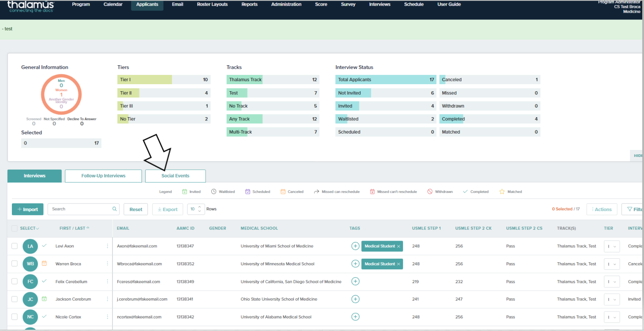Screen dimensions: 644x331
Task: Click the Export button
Action: [168, 209]
